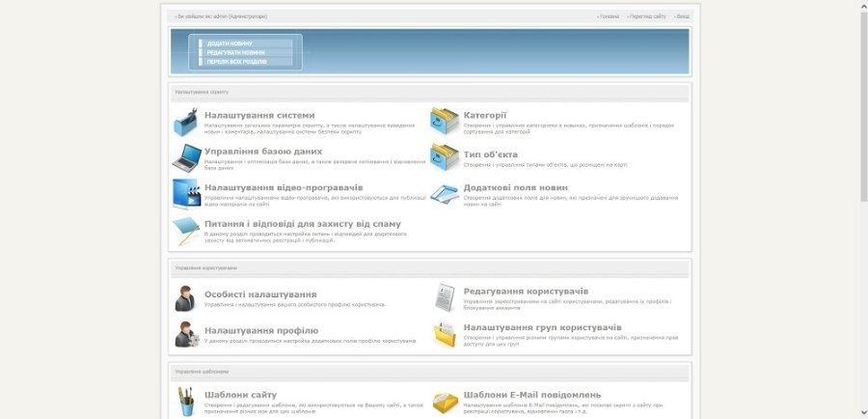The image size is (868, 419).
Task: Open the Шаблони E-Mail повідомлень heading link
Action: 531,395
